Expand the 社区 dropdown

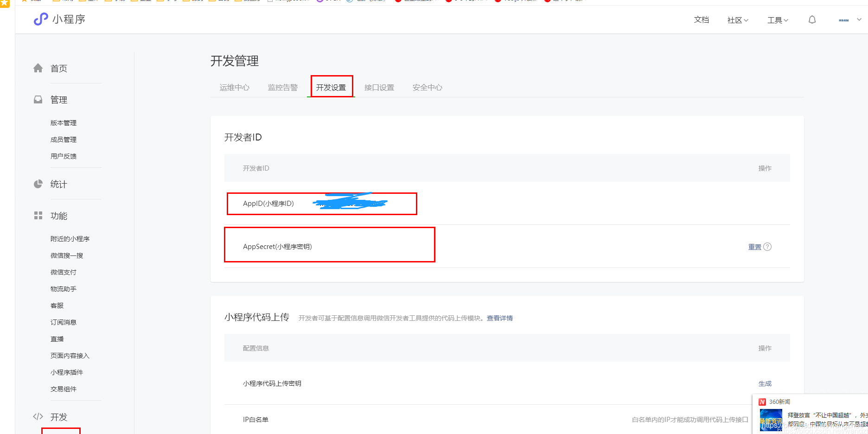[737, 20]
